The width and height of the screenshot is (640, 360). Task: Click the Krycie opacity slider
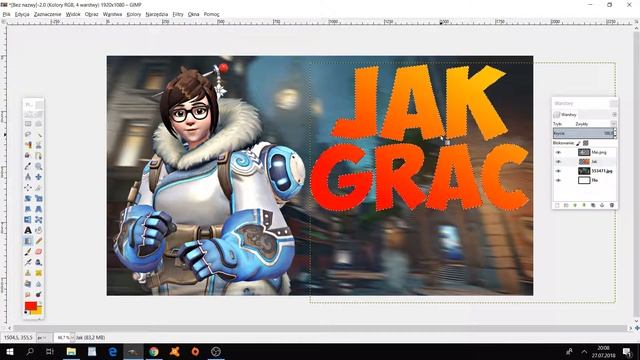(x=583, y=133)
